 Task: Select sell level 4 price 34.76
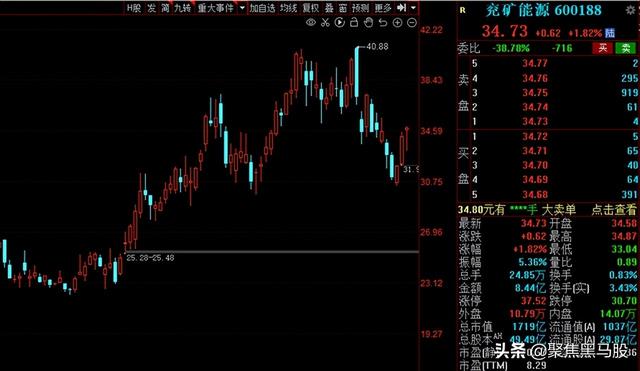(x=535, y=78)
